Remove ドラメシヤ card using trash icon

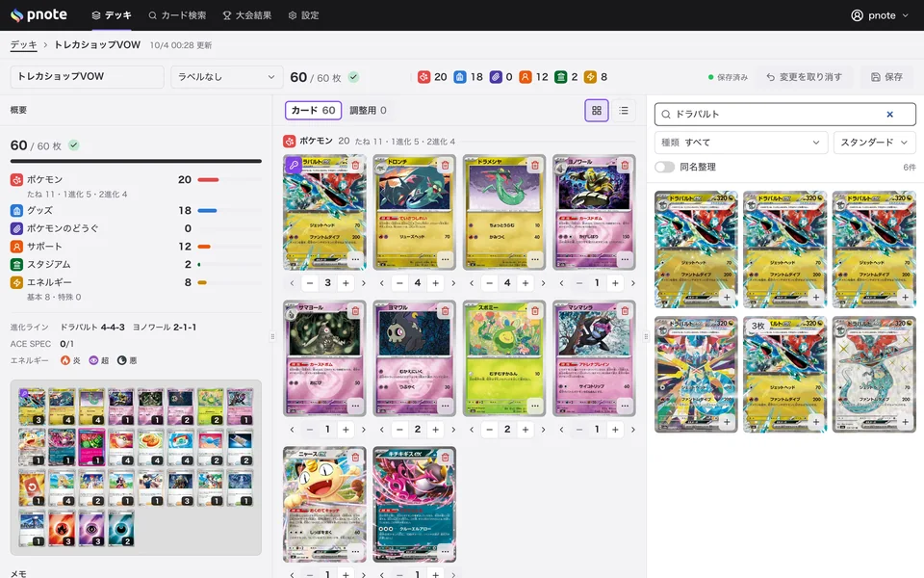pos(534,165)
